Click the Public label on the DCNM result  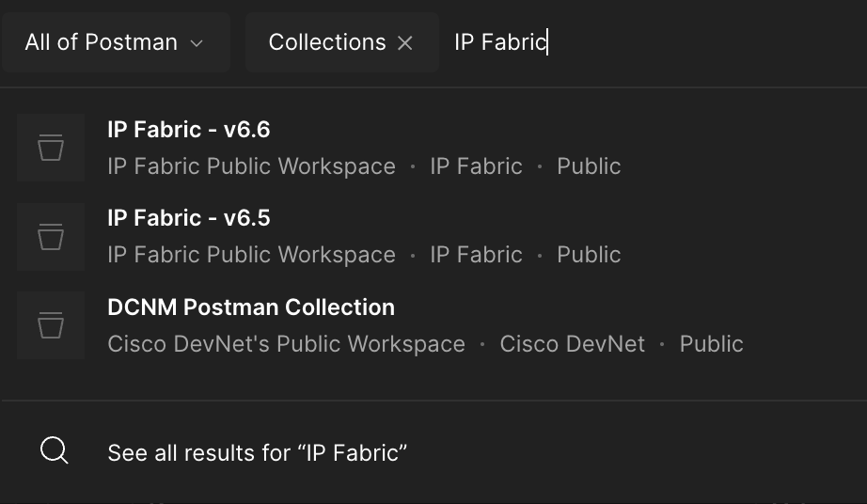tap(711, 344)
